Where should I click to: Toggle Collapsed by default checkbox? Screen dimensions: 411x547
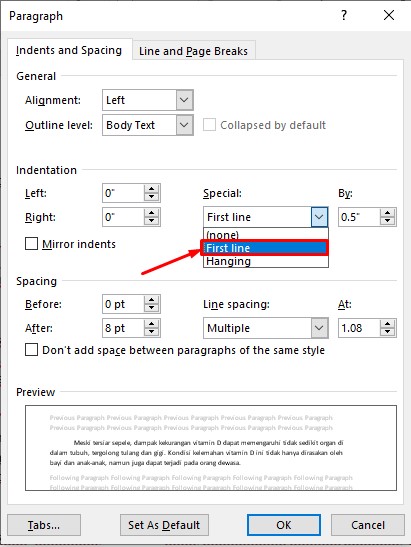pos(209,125)
